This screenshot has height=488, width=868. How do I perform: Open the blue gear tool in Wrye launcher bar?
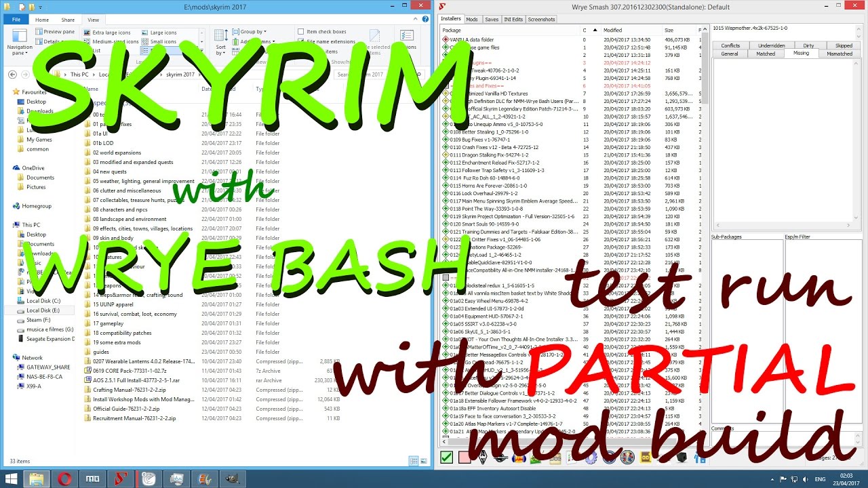[x=591, y=457]
